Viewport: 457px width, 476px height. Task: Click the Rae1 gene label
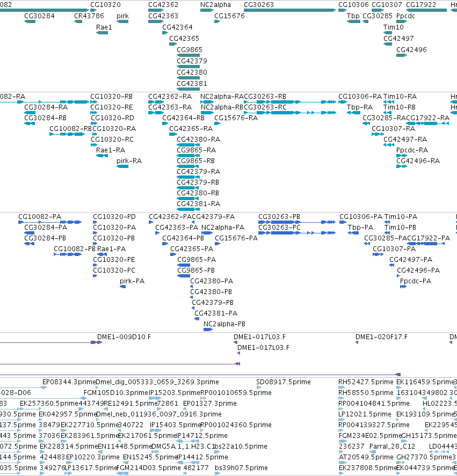[104, 27]
